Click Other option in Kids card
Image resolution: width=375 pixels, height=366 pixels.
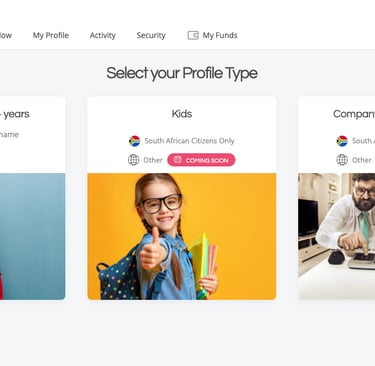(153, 160)
